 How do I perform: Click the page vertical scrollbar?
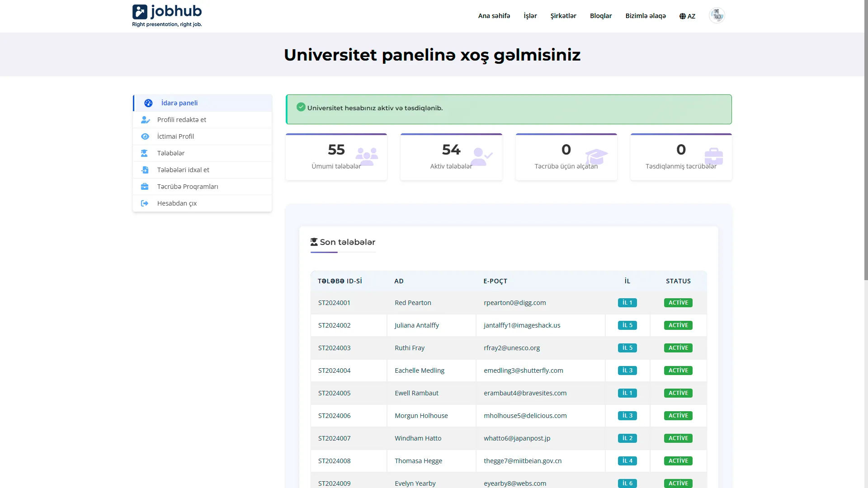tap(866, 140)
